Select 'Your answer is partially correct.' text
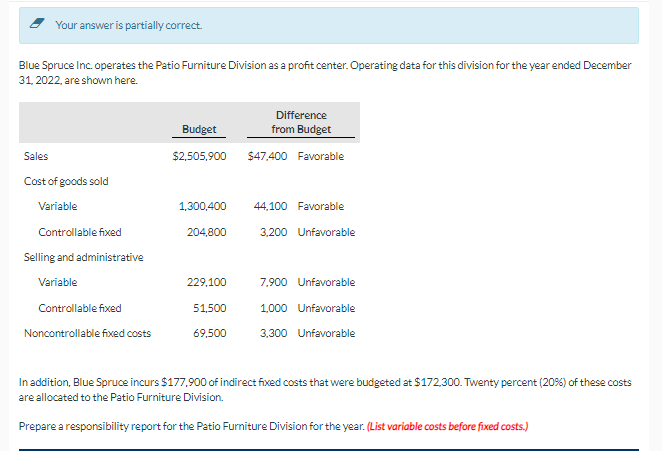662x451 pixels. point(129,25)
